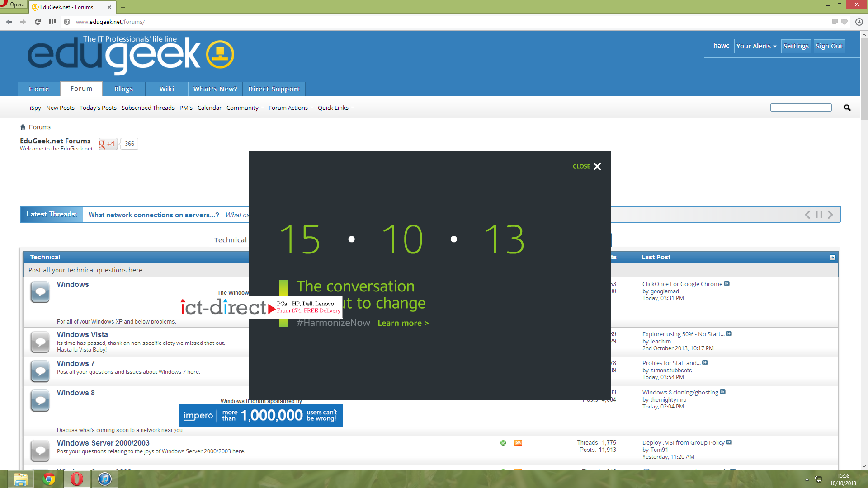Open the Your Alerts dropdown
Viewport: 868px width, 488px height.
[756, 46]
